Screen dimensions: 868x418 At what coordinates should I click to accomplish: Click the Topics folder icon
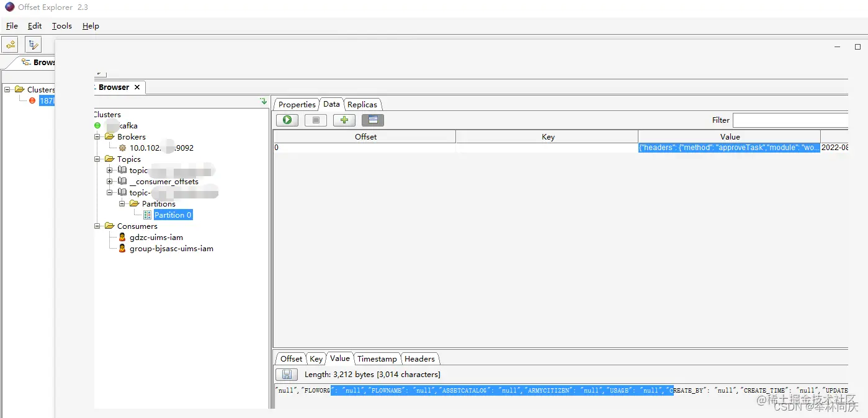pos(110,159)
